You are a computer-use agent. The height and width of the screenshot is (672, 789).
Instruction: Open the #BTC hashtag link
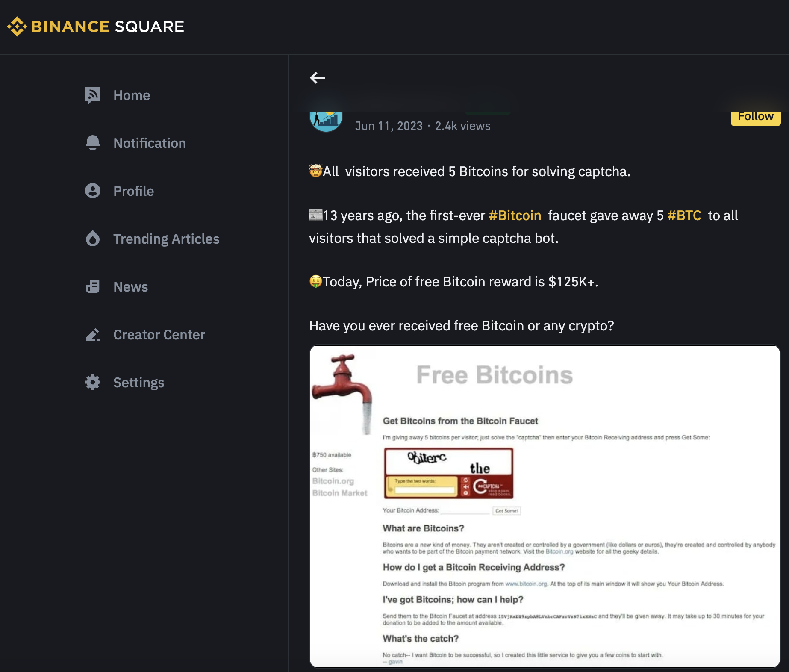[x=683, y=215]
